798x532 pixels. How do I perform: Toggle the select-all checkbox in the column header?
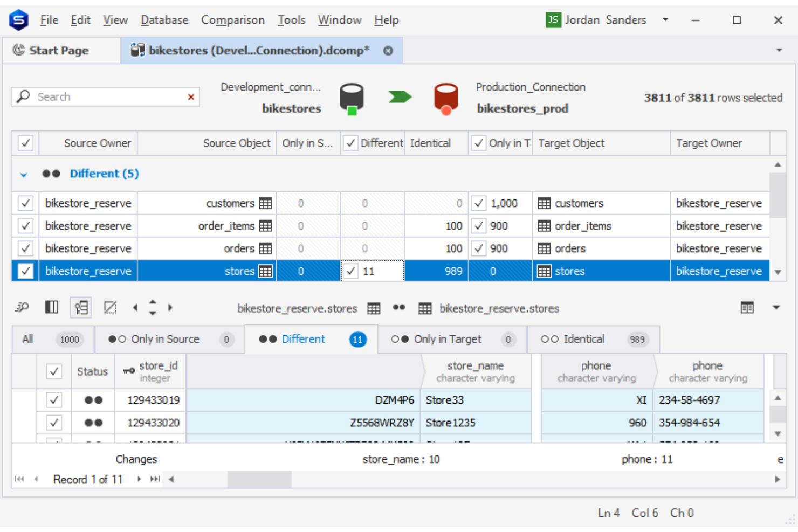click(x=25, y=143)
